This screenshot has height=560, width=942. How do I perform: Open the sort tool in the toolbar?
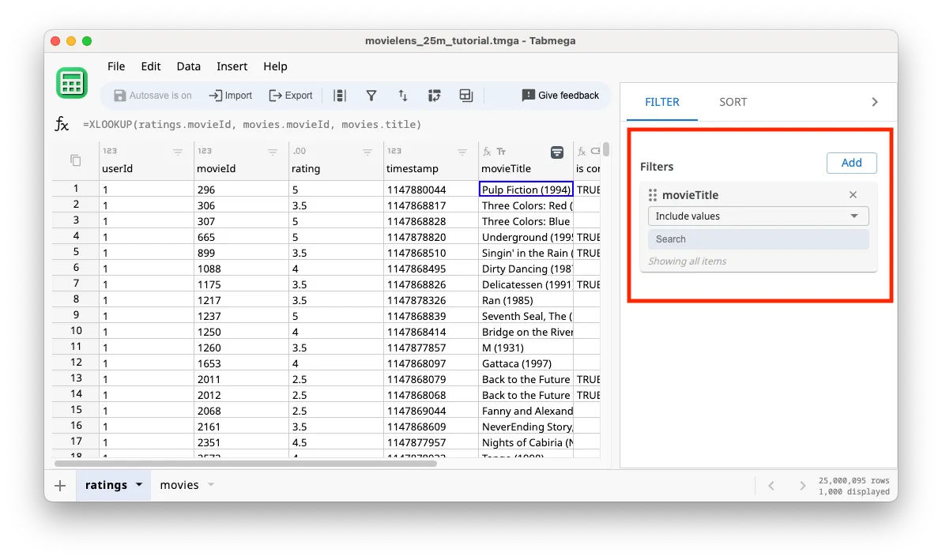(x=403, y=95)
